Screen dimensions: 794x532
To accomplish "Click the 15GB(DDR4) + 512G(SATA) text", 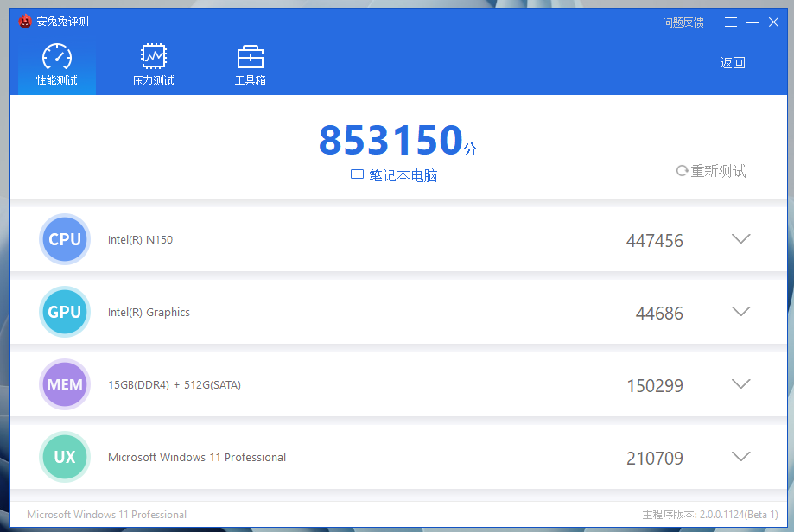I will (175, 384).
